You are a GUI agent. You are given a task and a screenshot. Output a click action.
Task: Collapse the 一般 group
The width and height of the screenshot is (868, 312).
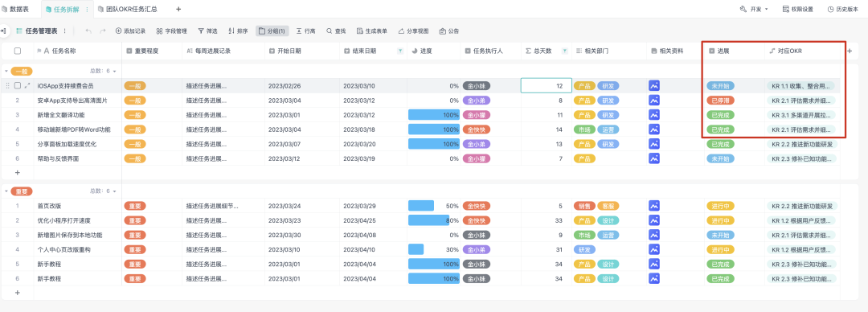coord(6,71)
